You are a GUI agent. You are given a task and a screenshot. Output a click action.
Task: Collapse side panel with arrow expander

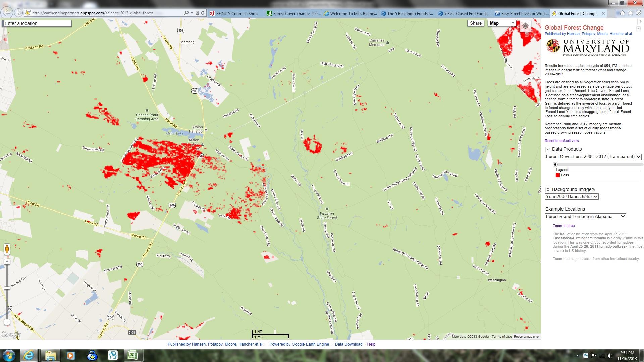(x=640, y=21)
